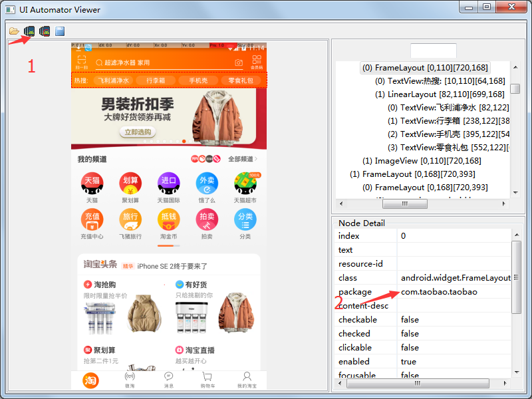Click the first Device Screenshot toolbar icon
The width and height of the screenshot is (532, 399).
pos(29,31)
